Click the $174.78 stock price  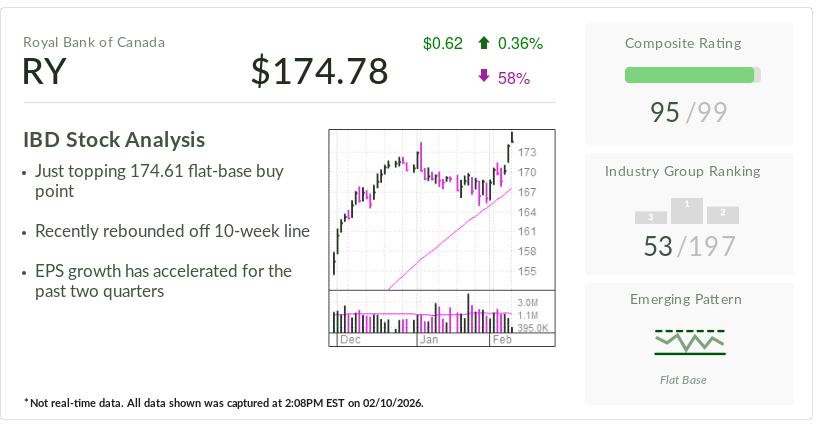[319, 72]
